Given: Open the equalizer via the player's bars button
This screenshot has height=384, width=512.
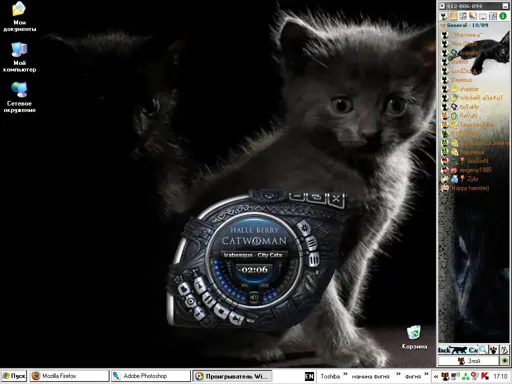Looking at the screenshot, I should [x=314, y=259].
